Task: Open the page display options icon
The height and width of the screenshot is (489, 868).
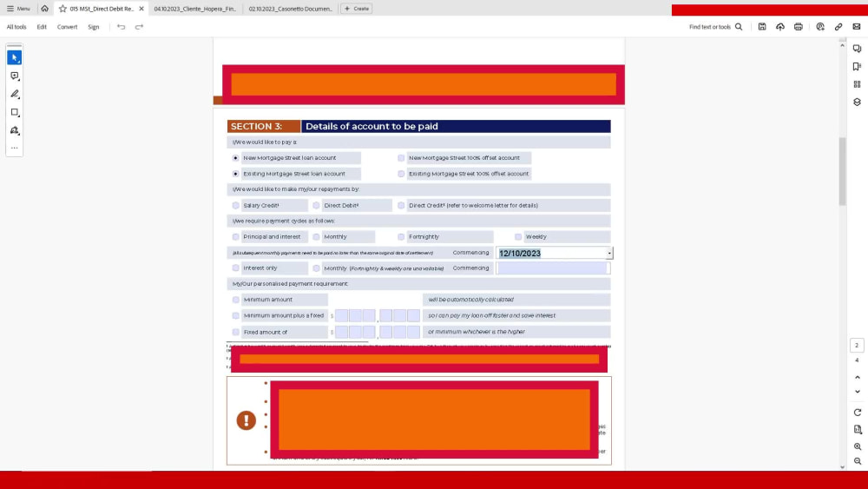Action: point(858,429)
